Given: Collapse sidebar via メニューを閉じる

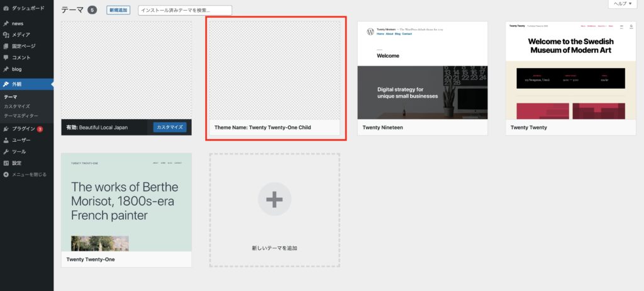Looking at the screenshot, I should pyautogui.click(x=26, y=174).
